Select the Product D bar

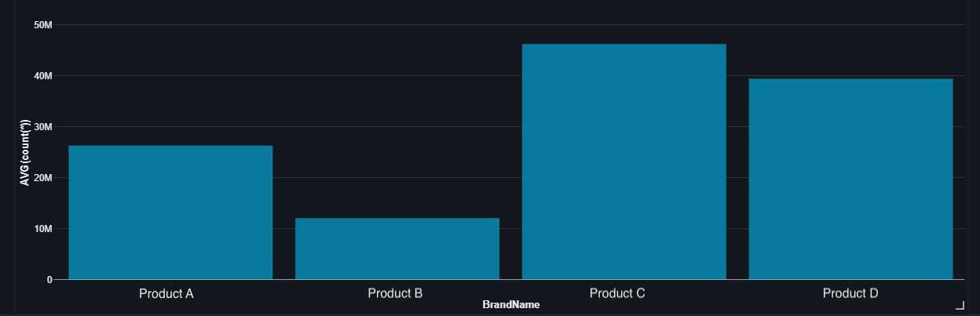[x=850, y=179]
